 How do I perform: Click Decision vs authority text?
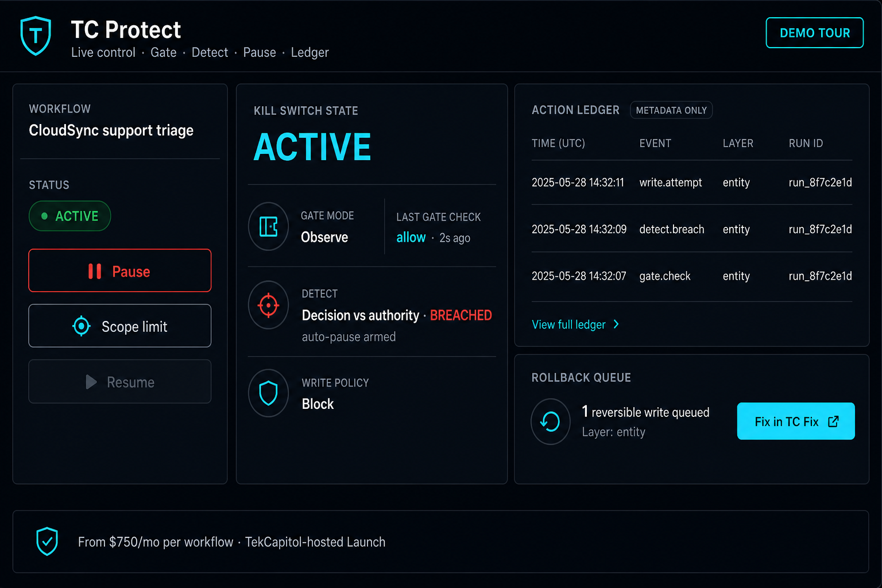(x=361, y=315)
